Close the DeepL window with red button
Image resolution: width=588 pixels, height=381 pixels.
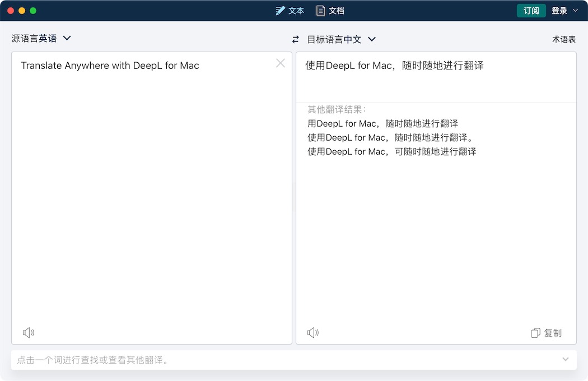[11, 11]
